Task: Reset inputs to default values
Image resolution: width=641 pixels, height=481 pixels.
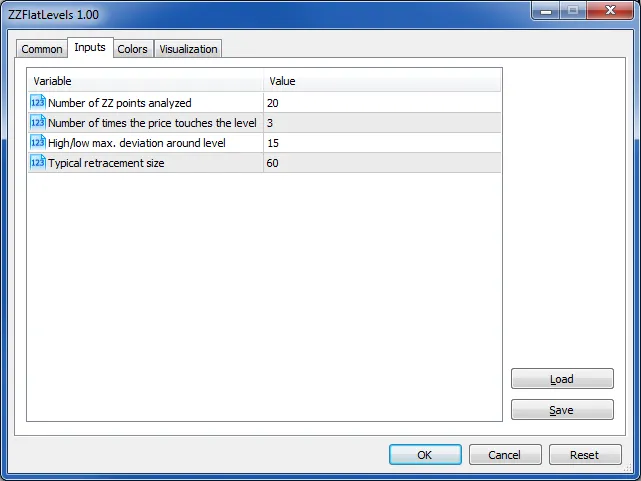Action: coord(585,455)
